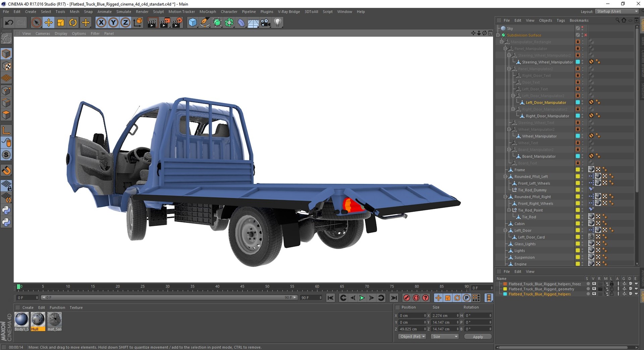Open the Size mode dropdown

[x=445, y=337]
